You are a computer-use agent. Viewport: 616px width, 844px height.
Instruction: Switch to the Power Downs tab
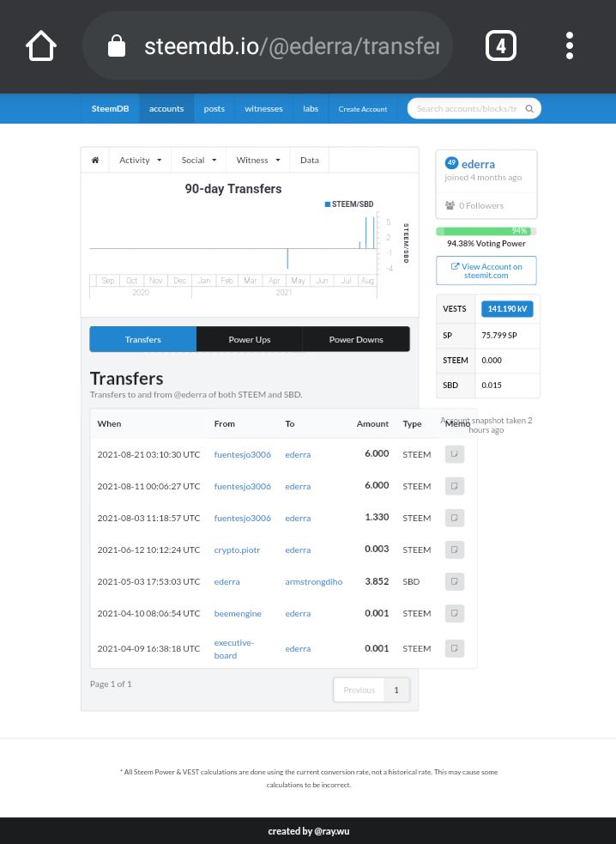pos(356,339)
